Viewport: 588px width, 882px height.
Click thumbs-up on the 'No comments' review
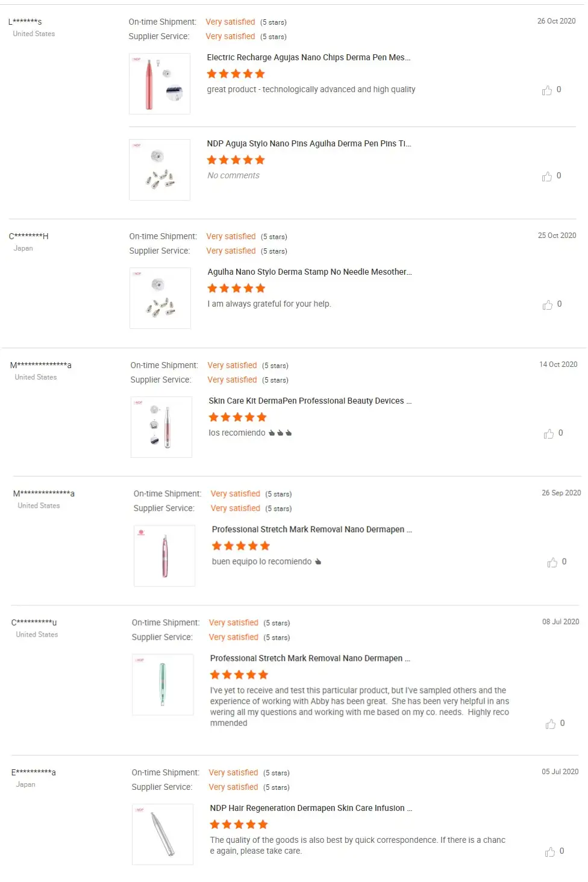[547, 177]
